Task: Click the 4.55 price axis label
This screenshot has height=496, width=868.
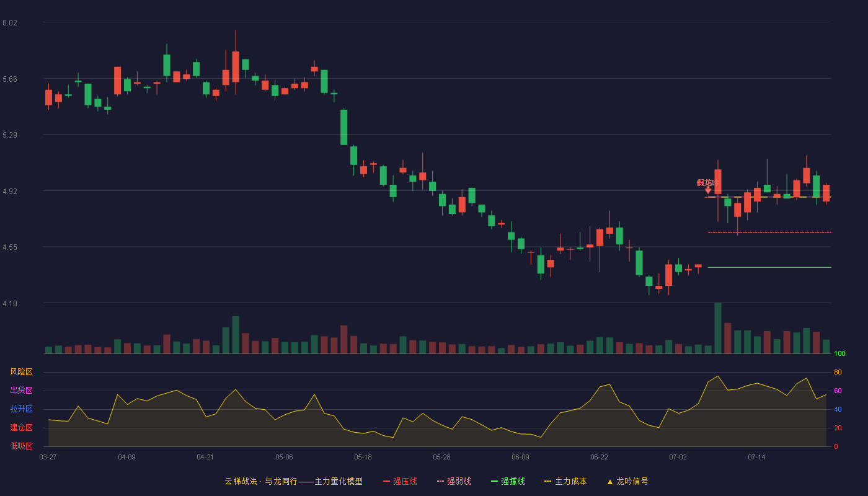Action: tap(10, 247)
